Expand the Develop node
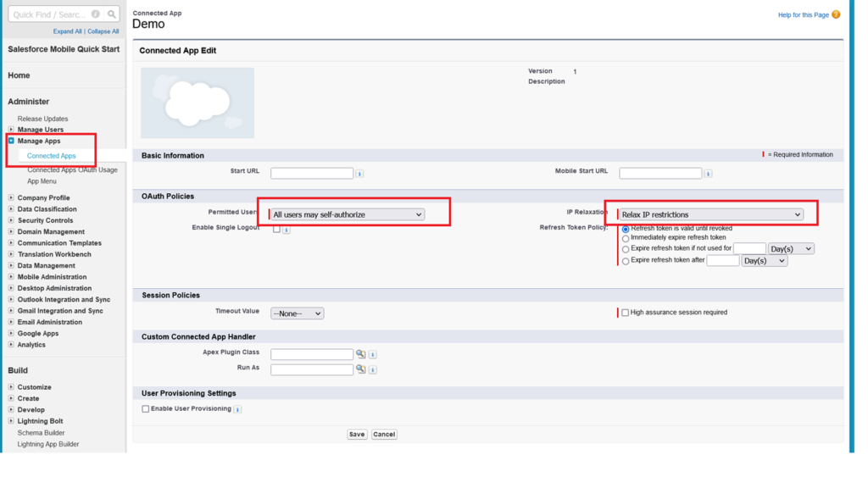This screenshot has height=488, width=868. (11, 410)
